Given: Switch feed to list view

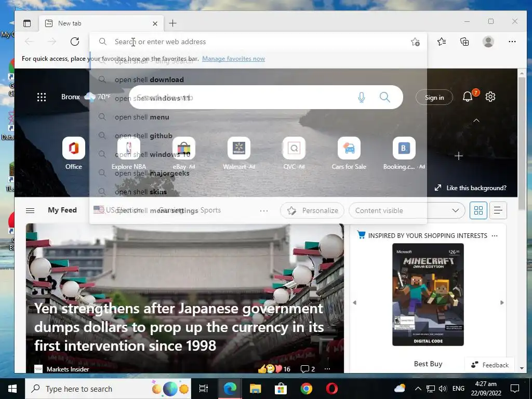Looking at the screenshot, I should click(x=498, y=210).
